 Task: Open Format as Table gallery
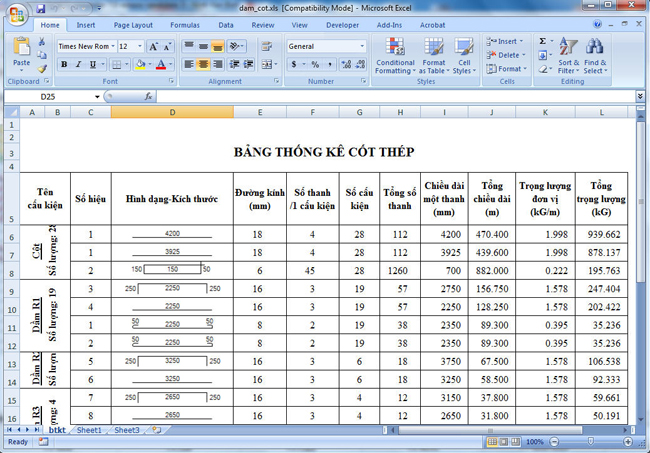(434, 47)
